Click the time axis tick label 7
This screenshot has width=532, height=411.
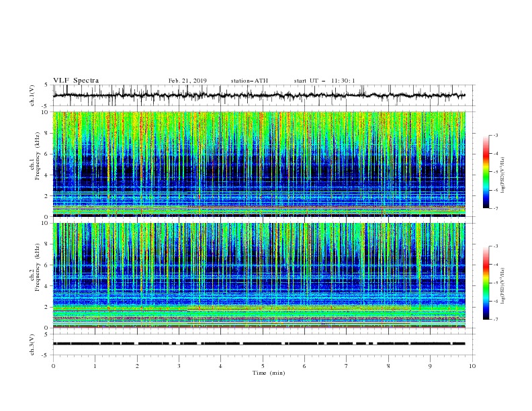coord(347,366)
